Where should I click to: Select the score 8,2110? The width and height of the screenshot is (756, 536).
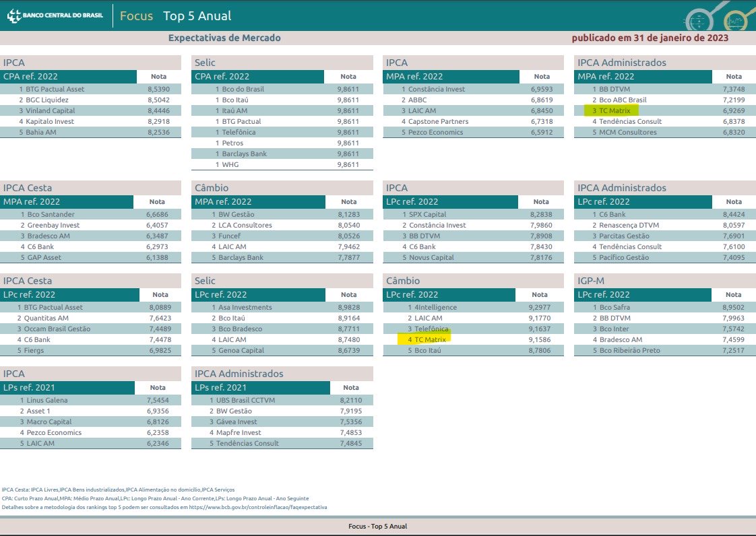[350, 400]
